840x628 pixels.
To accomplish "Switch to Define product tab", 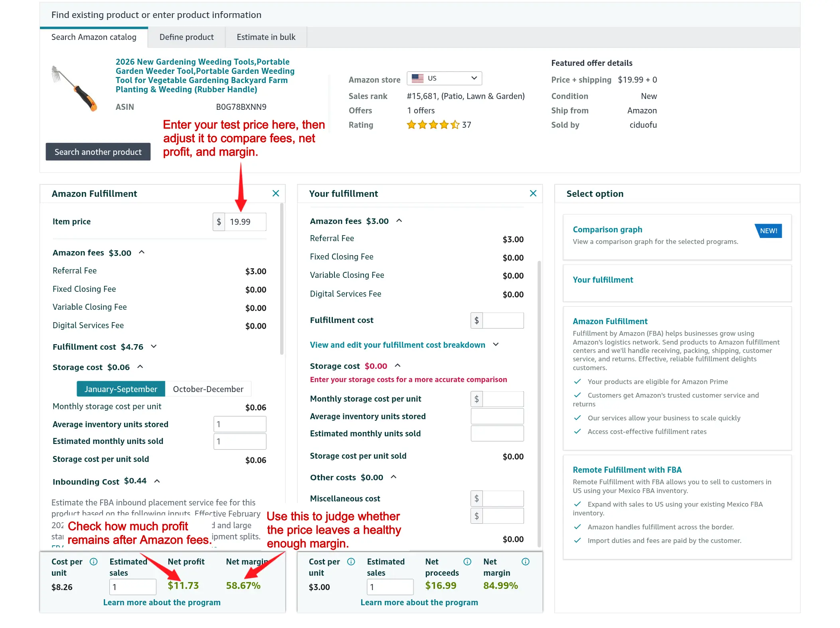I will [186, 37].
